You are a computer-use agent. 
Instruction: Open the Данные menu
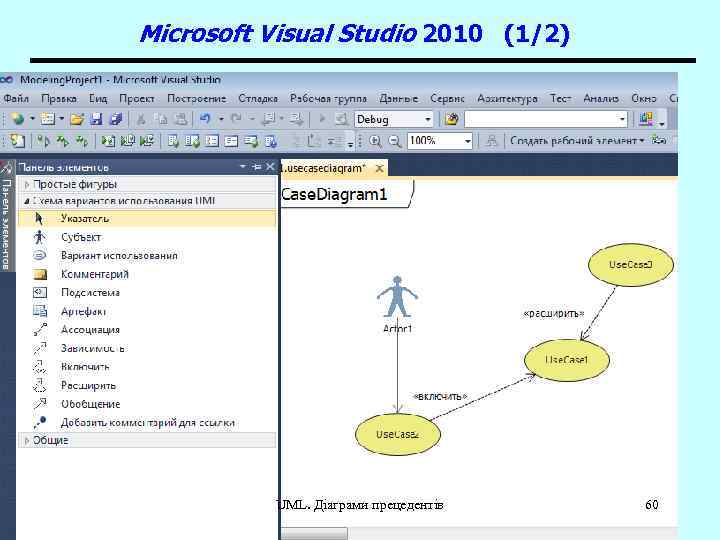tap(399, 99)
